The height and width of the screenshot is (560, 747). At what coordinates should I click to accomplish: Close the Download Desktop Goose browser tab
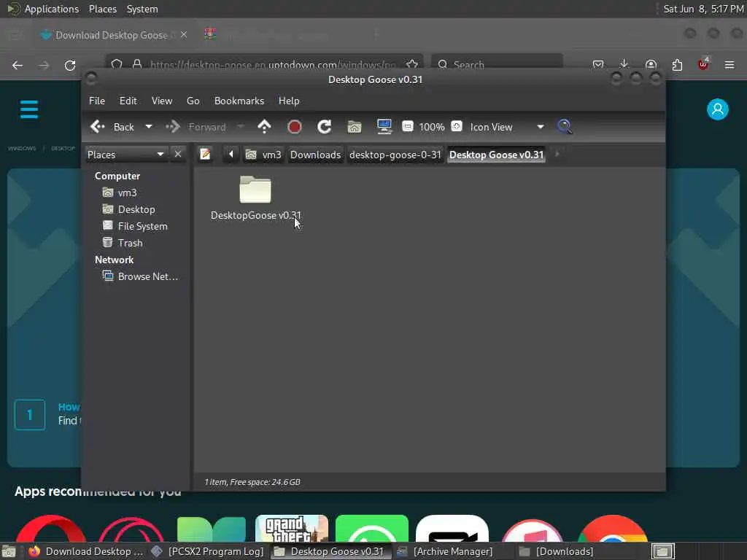click(x=183, y=35)
